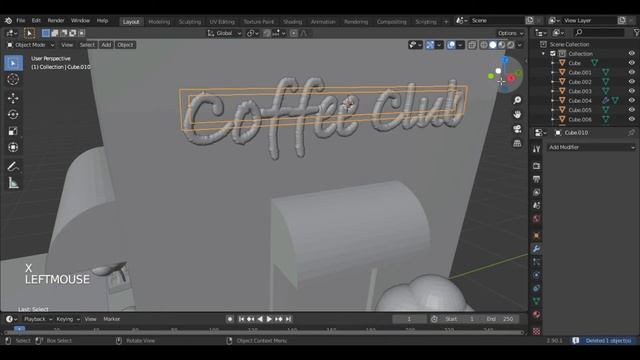640x360 pixels.
Task: Select the Move tool
Action: pyautogui.click(x=13, y=98)
